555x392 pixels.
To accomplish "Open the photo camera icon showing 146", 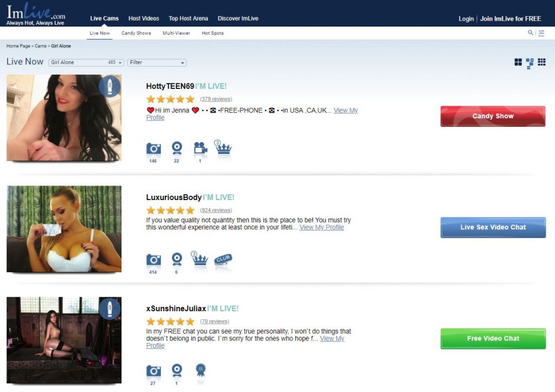I will pyautogui.click(x=153, y=148).
